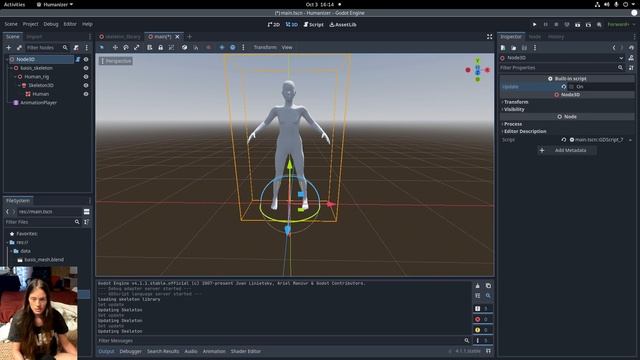Run current scene clapperboard icon
This screenshot has width=640, height=360.
coord(577,24)
